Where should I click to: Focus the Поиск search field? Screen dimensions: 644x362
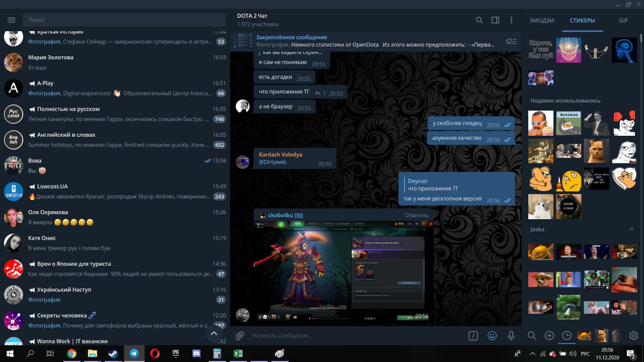124,20
